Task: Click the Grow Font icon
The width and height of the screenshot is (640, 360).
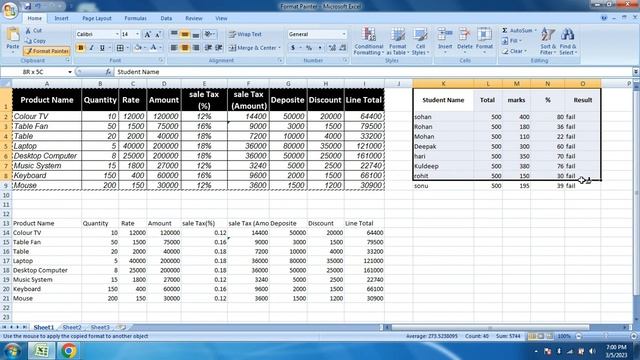Action: (x=147, y=34)
